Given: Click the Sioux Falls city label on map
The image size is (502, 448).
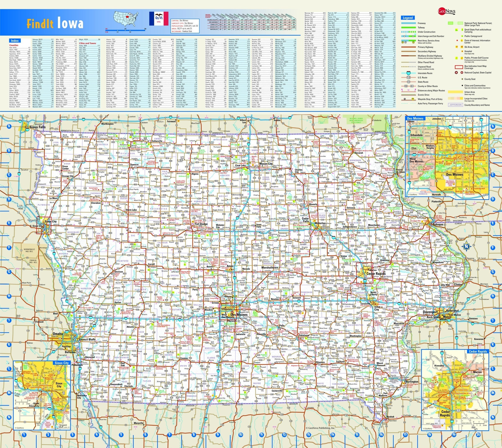Looking at the screenshot, I should click(x=37, y=127).
